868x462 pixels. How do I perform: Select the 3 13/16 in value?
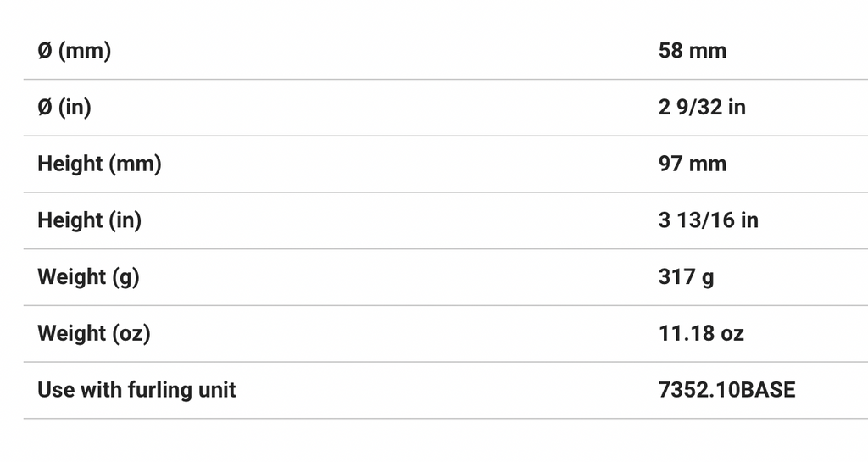708,220
